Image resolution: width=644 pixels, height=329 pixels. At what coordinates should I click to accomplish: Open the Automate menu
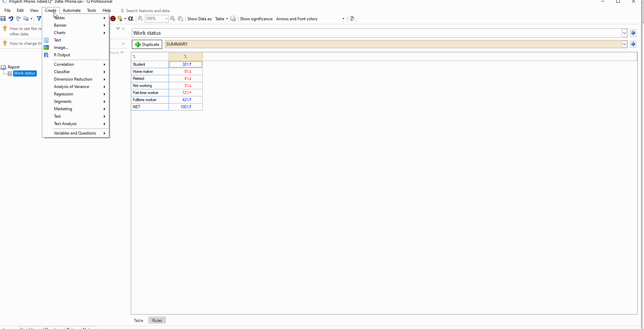click(x=71, y=10)
